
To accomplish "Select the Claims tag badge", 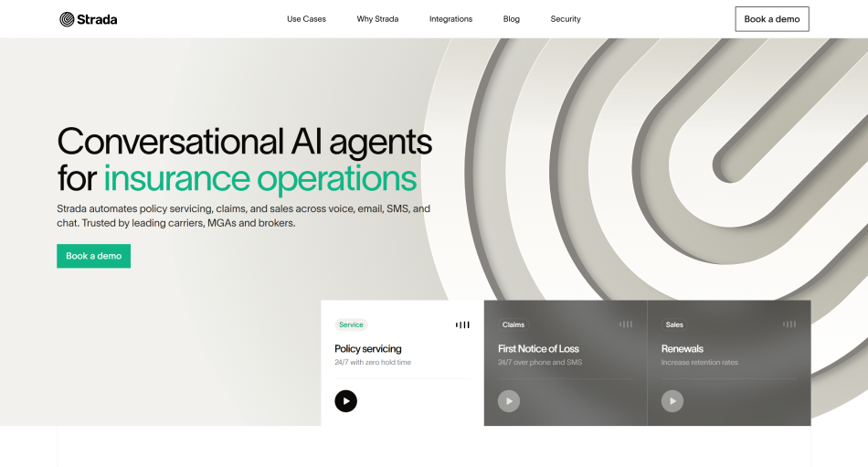I will 513,324.
